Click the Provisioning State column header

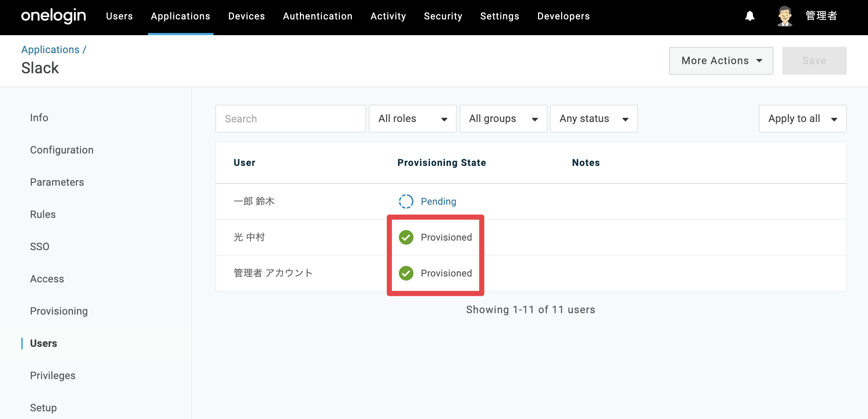pos(442,163)
